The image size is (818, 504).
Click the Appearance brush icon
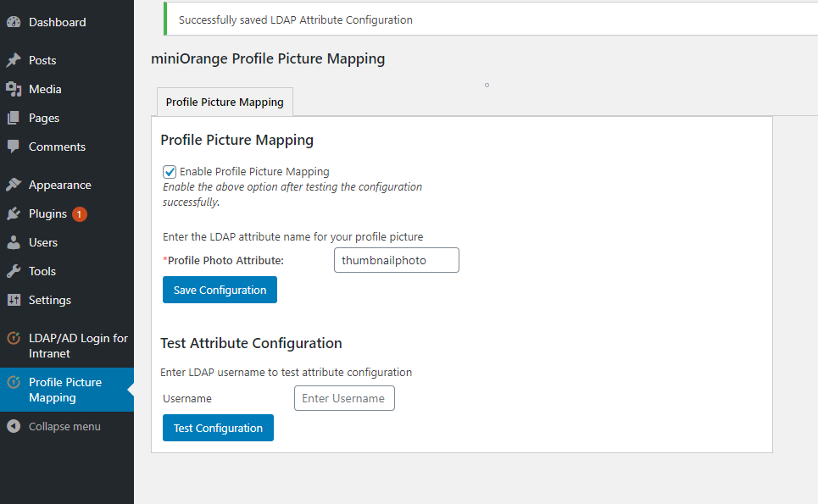pyautogui.click(x=14, y=184)
